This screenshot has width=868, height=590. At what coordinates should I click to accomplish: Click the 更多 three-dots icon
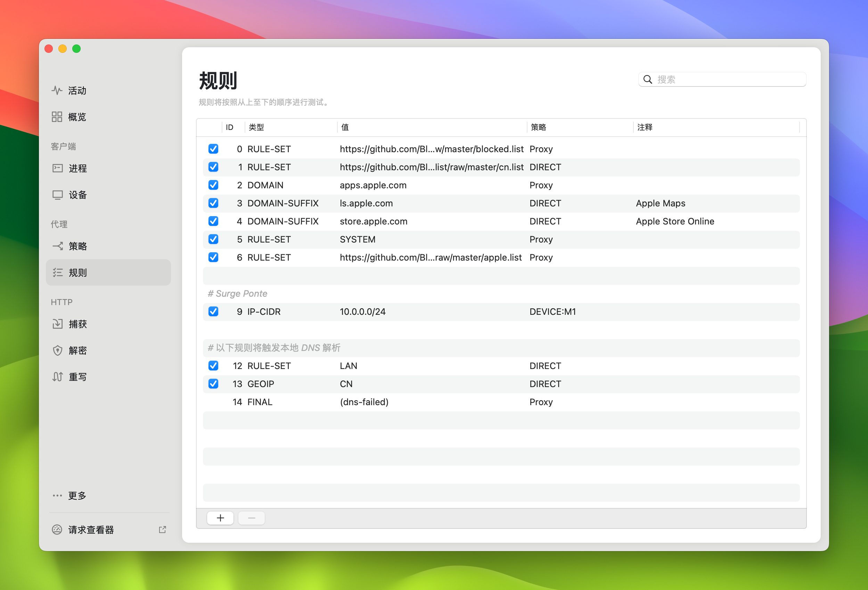[x=57, y=495]
